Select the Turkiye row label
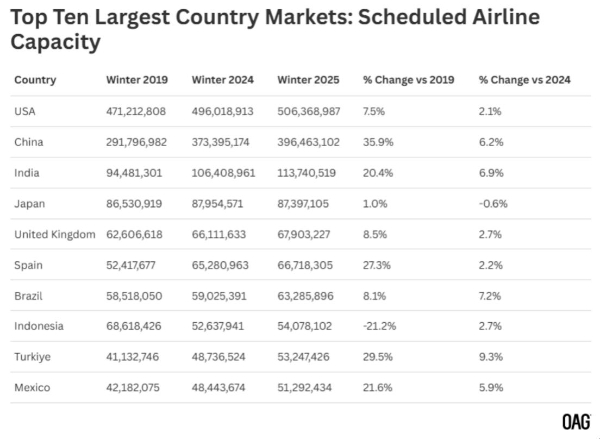Viewport: 600px width, 440px height. [32, 358]
